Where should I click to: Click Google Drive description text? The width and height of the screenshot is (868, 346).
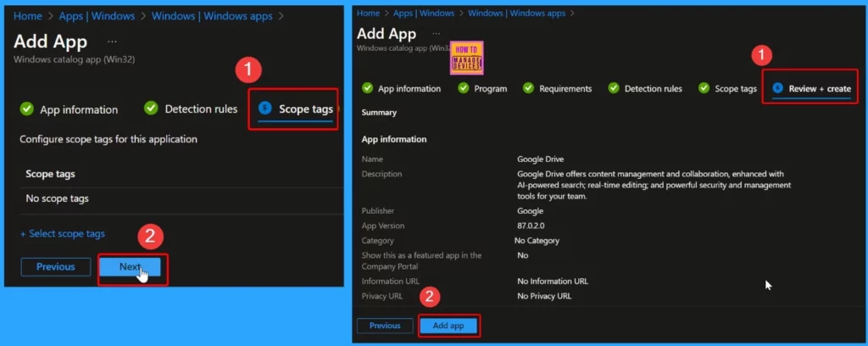(x=654, y=185)
